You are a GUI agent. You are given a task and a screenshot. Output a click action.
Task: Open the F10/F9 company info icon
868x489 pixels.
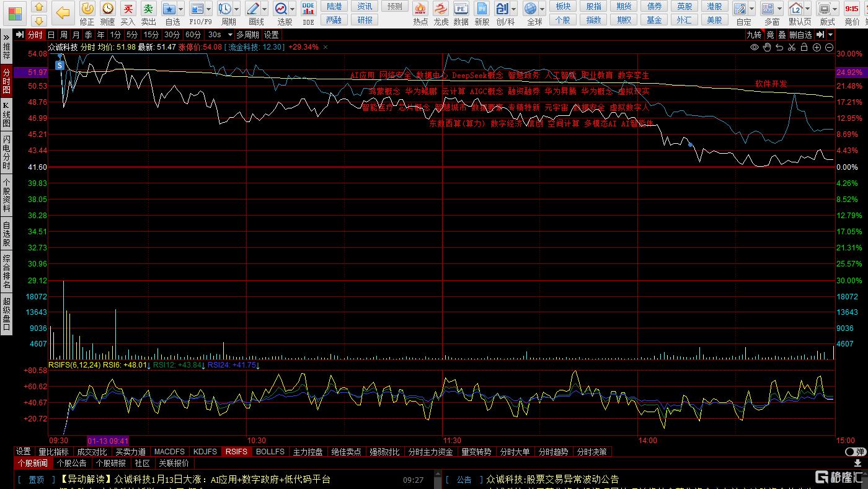tap(197, 9)
